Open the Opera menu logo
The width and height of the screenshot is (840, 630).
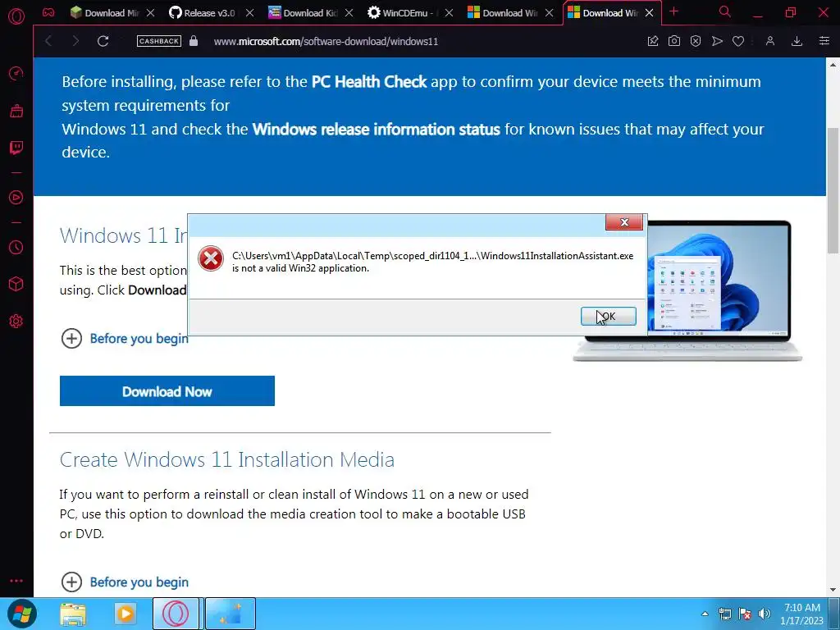(16, 16)
